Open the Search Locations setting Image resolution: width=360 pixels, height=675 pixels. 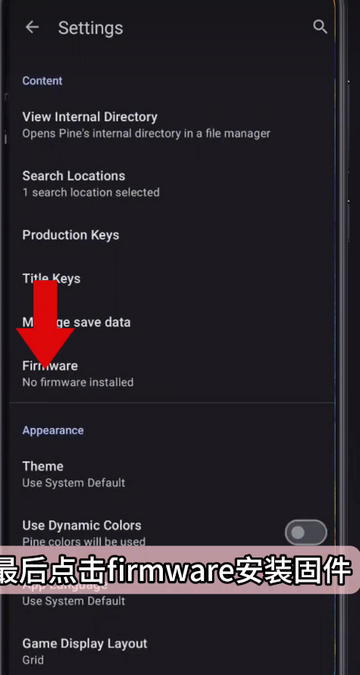click(172, 184)
